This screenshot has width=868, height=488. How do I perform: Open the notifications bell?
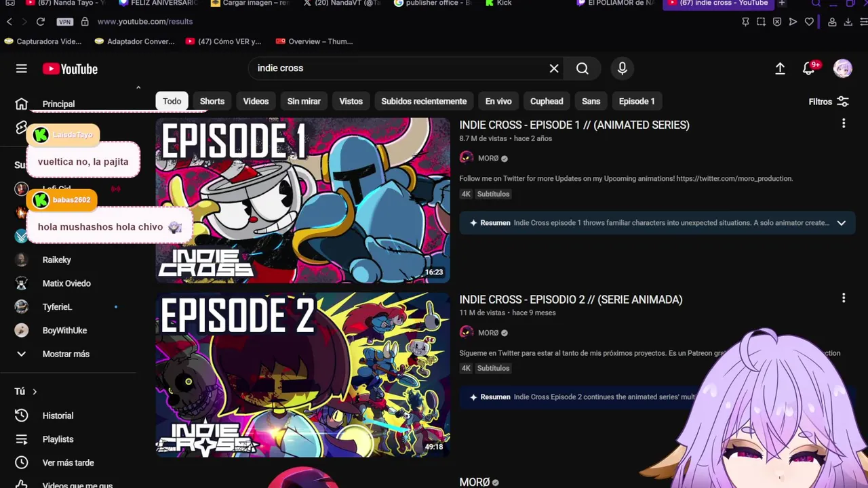pos(810,68)
